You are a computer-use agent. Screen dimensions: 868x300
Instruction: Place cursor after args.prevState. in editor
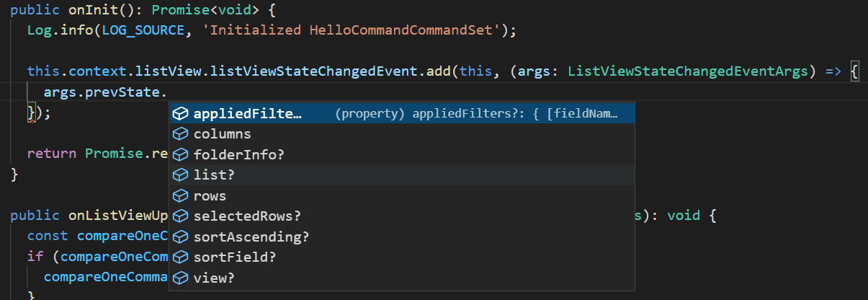(168, 93)
